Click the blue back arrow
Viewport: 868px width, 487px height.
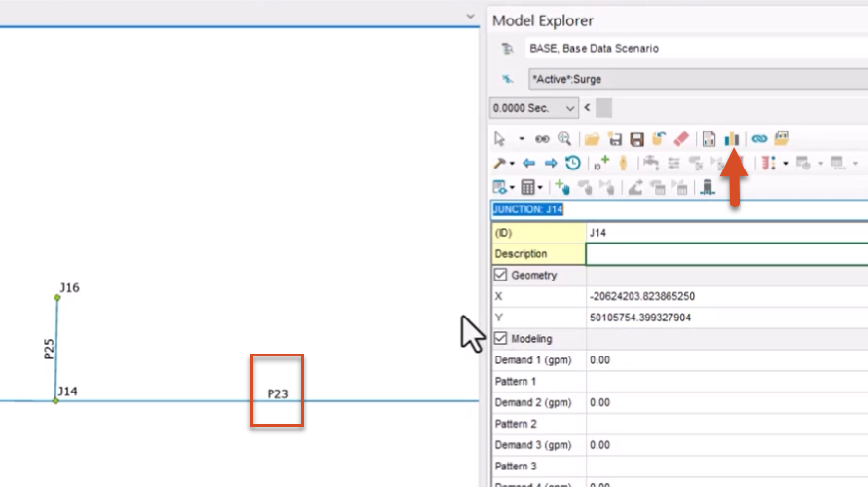tap(528, 163)
